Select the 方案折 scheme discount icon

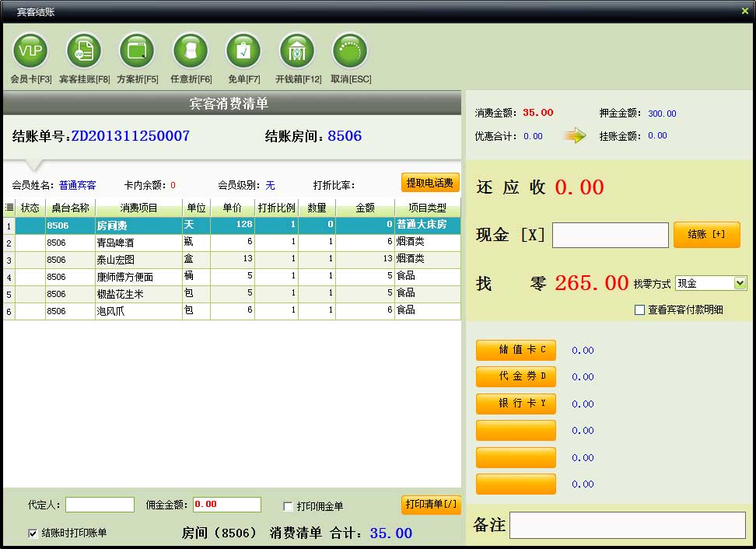137,52
